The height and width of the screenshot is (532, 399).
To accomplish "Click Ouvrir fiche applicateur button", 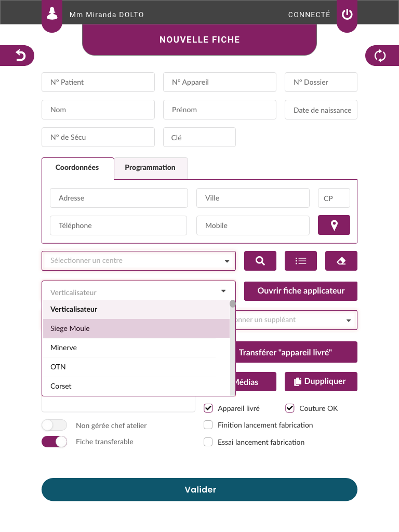I will pos(301,291).
